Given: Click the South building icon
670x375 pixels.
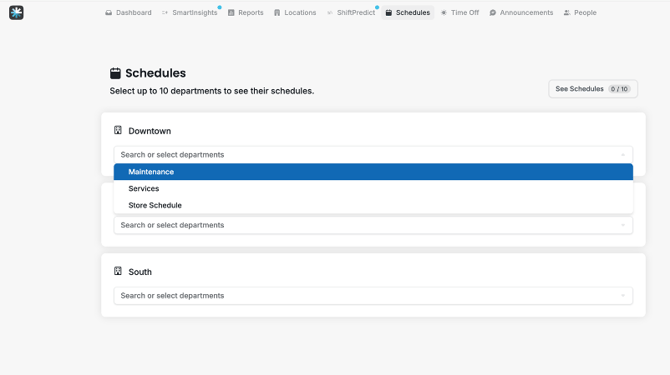Looking at the screenshot, I should pos(118,271).
